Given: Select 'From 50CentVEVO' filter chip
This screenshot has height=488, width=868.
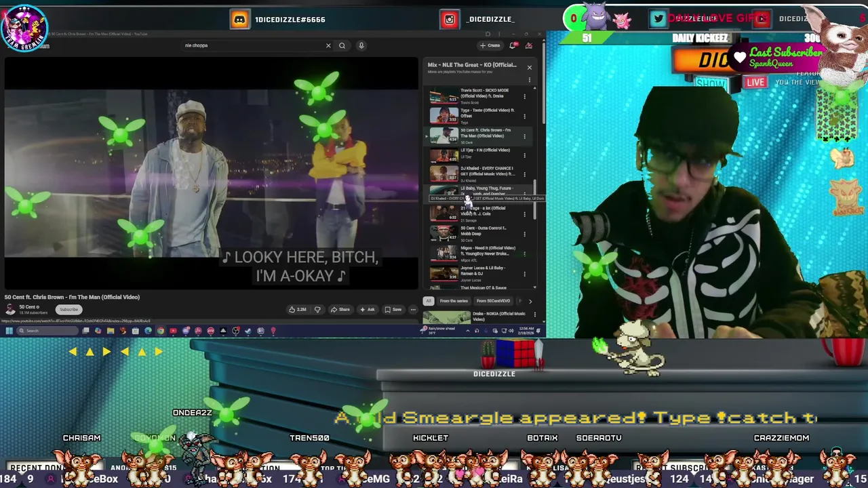Looking at the screenshot, I should click(x=493, y=301).
